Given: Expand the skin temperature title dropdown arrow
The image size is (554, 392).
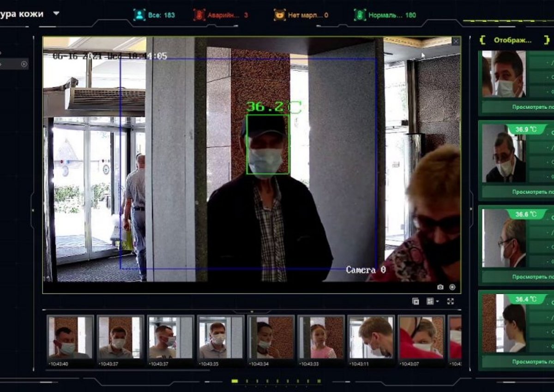Looking at the screenshot, I should coord(56,13).
